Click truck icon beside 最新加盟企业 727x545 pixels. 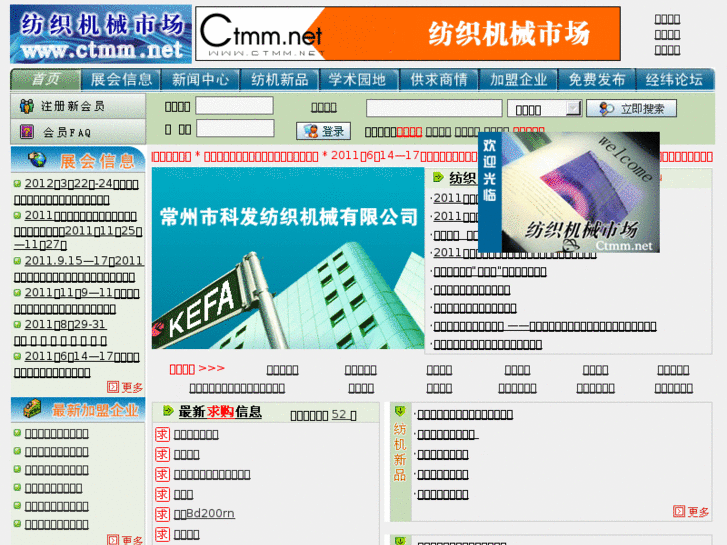click(x=32, y=409)
